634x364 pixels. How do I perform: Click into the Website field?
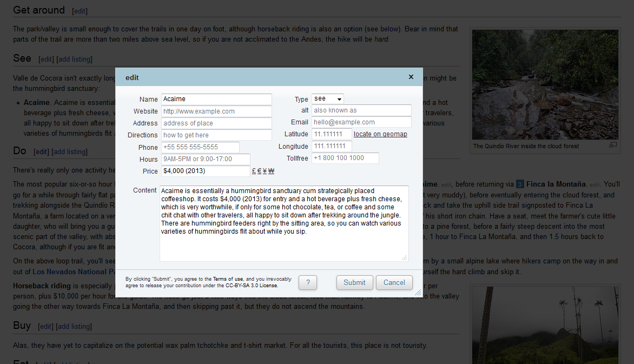coord(216,111)
